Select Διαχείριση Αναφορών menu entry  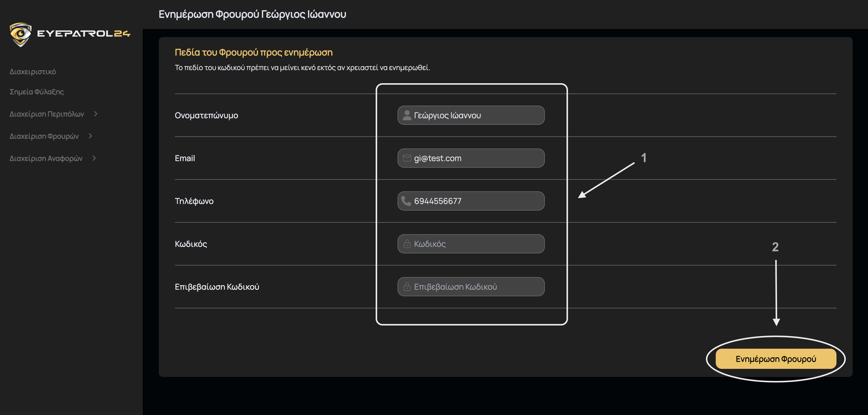tap(46, 158)
